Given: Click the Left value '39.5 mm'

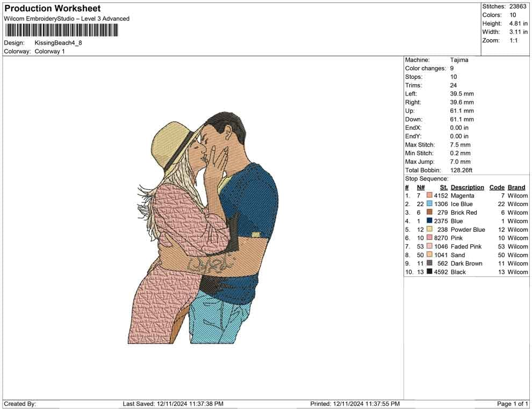Looking at the screenshot, I should 462,94.
